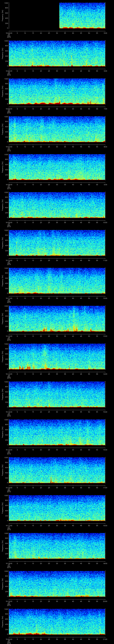
Task: Click the 16:15:00 start time label
Action: pyautogui.click(x=9, y=450)
